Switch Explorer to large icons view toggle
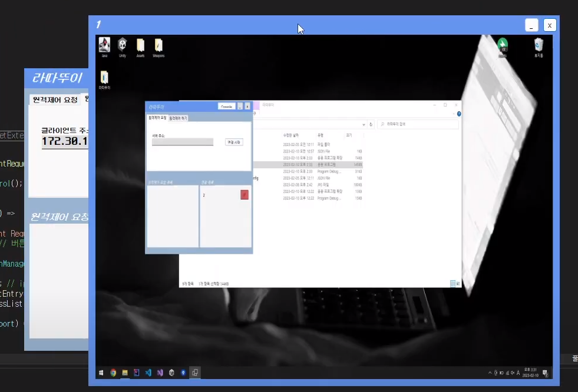 459,283
